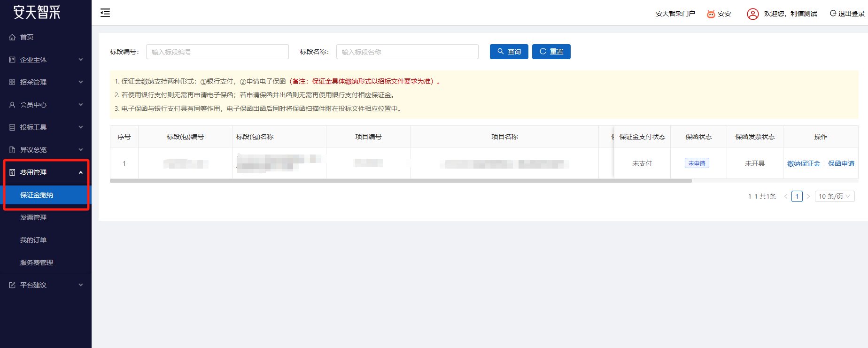Viewport: 868px width, 348px height.
Task: Click the 首页 home icon
Action: point(12,37)
